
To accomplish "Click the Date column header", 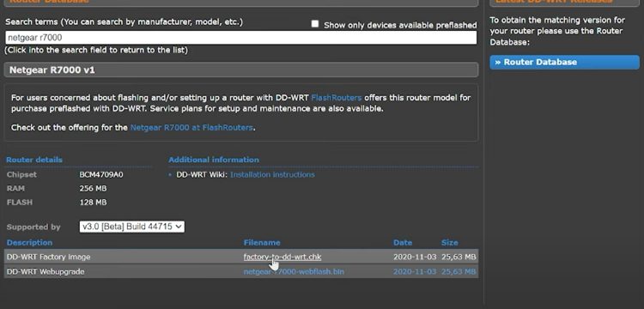I will point(403,243).
